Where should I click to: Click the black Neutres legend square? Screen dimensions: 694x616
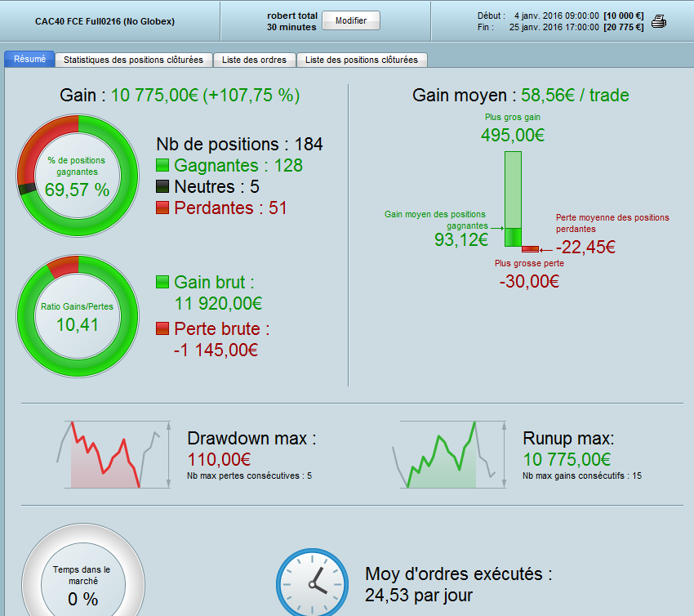pyautogui.click(x=162, y=187)
